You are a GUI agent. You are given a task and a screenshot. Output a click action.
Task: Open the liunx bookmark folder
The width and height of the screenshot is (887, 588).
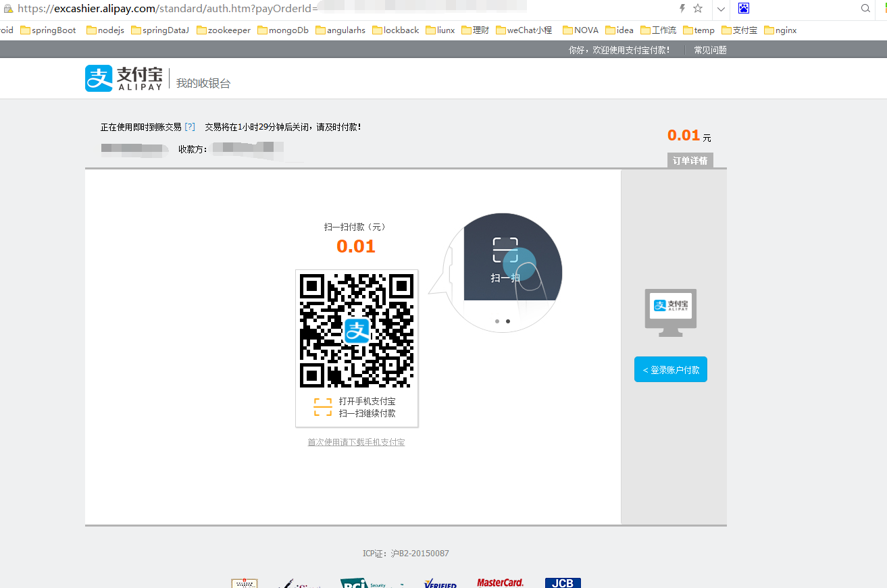coord(440,30)
